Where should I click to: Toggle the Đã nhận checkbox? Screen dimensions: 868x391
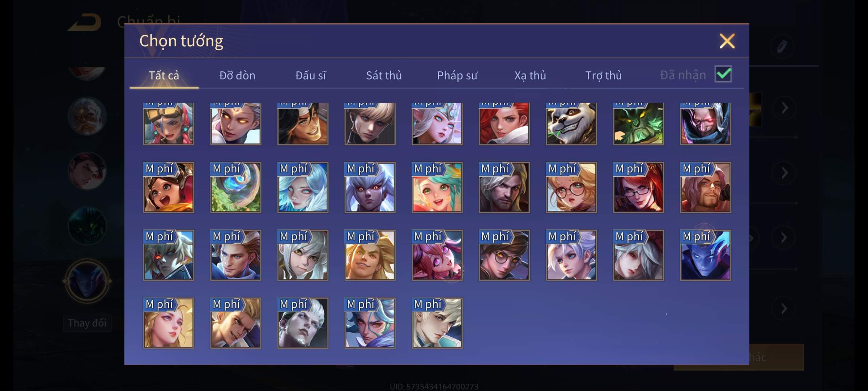(x=723, y=74)
